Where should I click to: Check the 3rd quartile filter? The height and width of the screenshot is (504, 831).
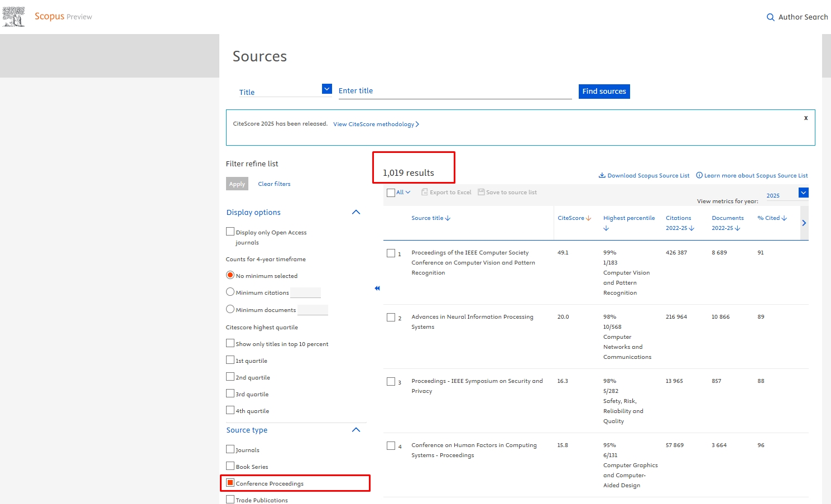230,393
